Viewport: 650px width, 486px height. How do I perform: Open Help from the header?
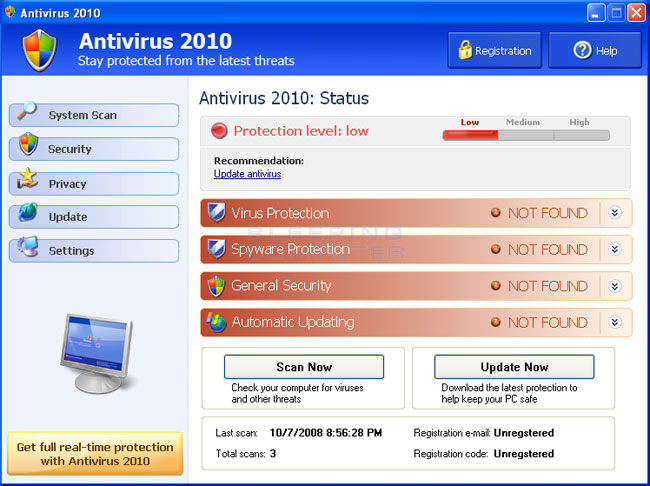click(x=595, y=50)
